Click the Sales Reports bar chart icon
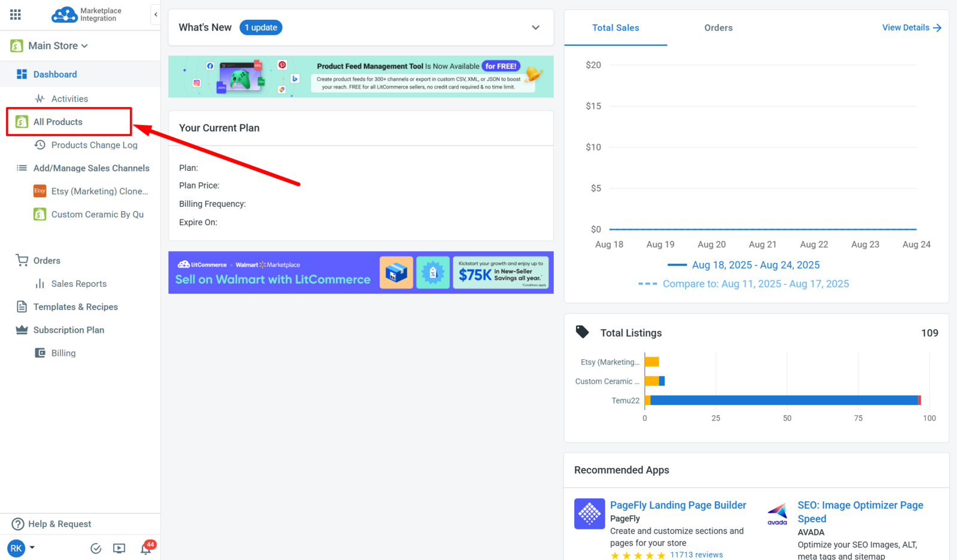 tap(40, 283)
